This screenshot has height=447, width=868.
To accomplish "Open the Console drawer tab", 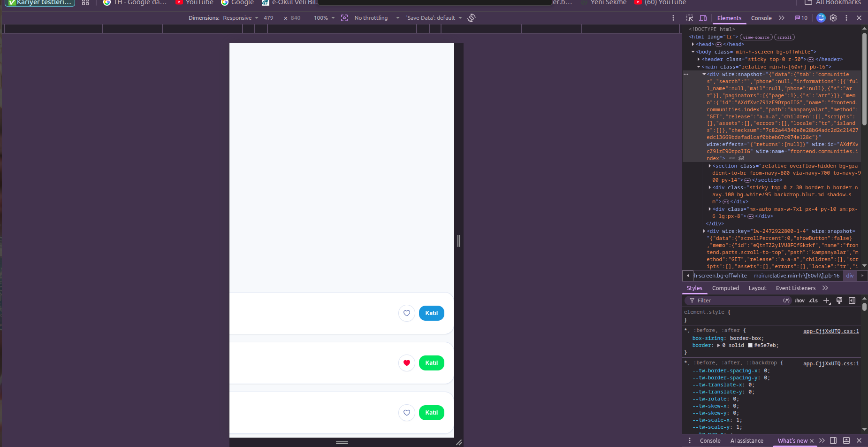I will coord(710,440).
